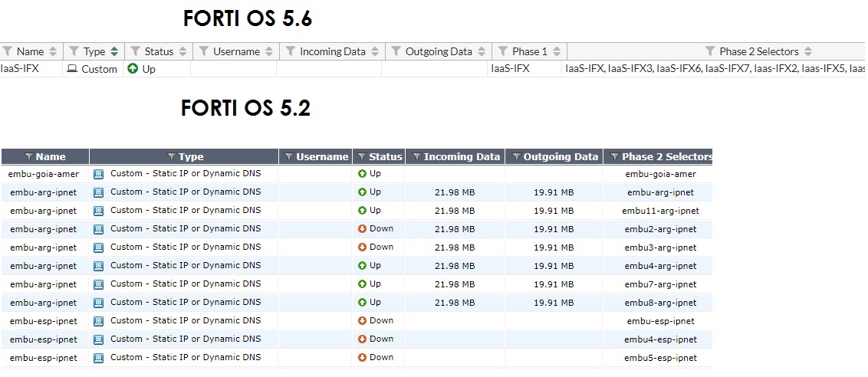
Task: Click the embu11-arg-ipnet Phase 2 selector
Action: [x=660, y=211]
